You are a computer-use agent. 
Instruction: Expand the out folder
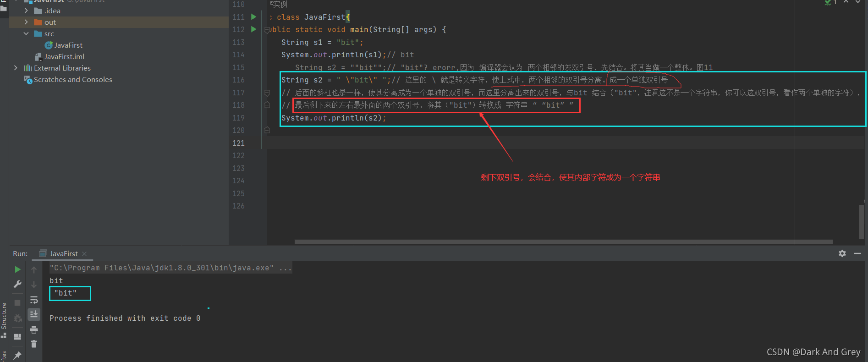pyautogui.click(x=26, y=22)
